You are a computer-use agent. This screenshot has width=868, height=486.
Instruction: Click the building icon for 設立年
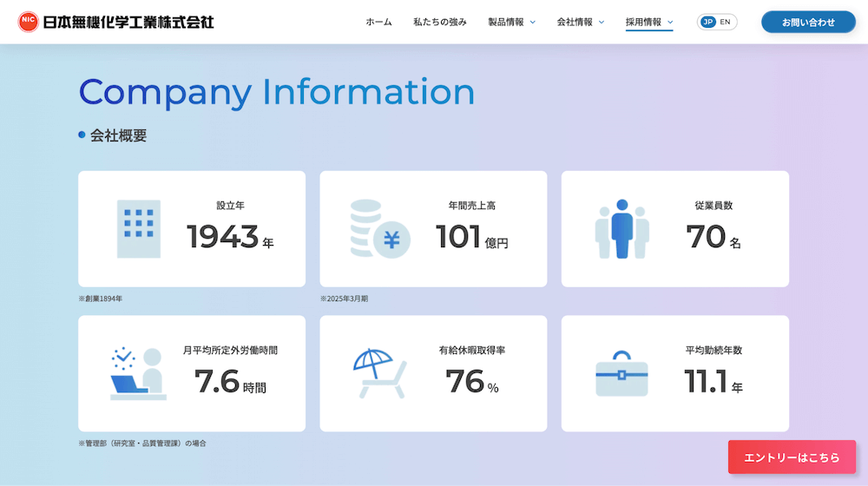pos(138,229)
